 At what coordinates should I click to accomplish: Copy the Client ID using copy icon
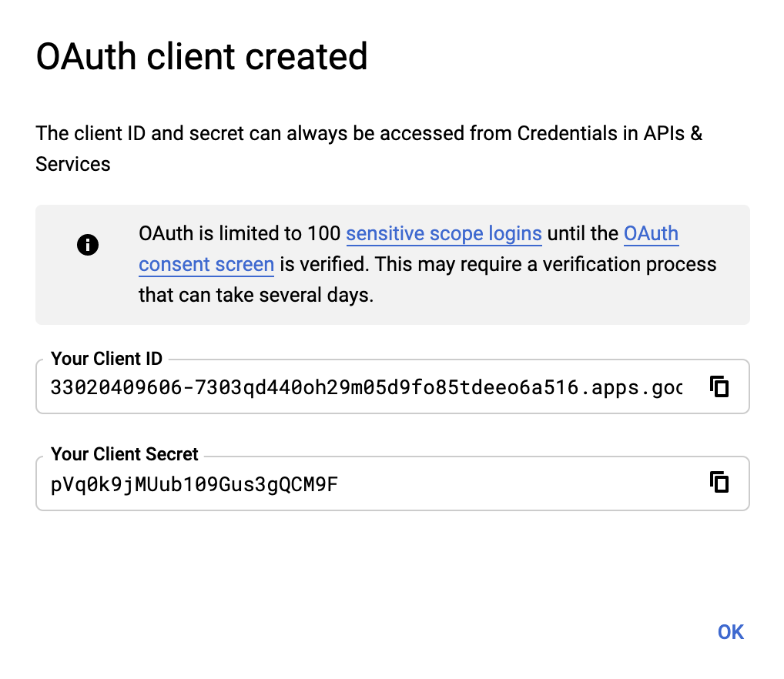719,386
